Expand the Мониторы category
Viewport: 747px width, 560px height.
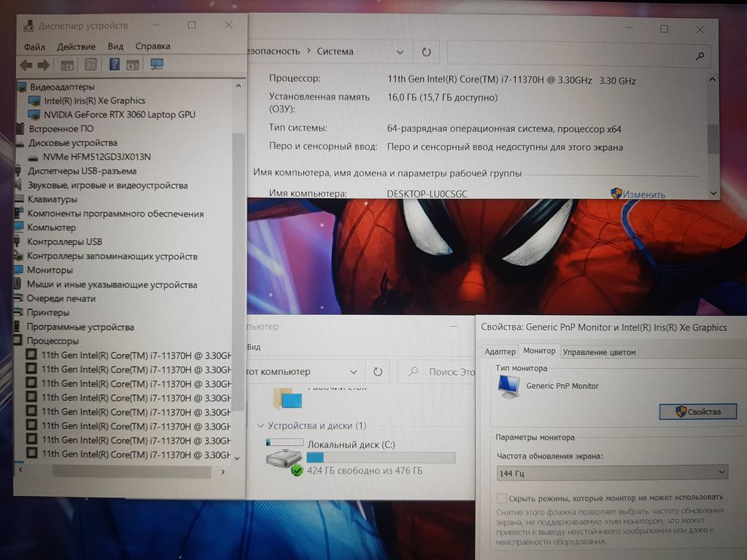(50, 270)
